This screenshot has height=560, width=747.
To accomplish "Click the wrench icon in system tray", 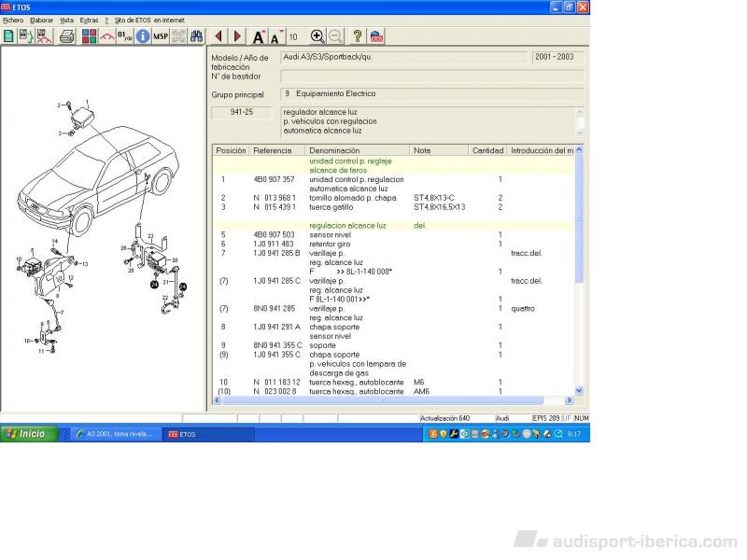I will click(454, 434).
